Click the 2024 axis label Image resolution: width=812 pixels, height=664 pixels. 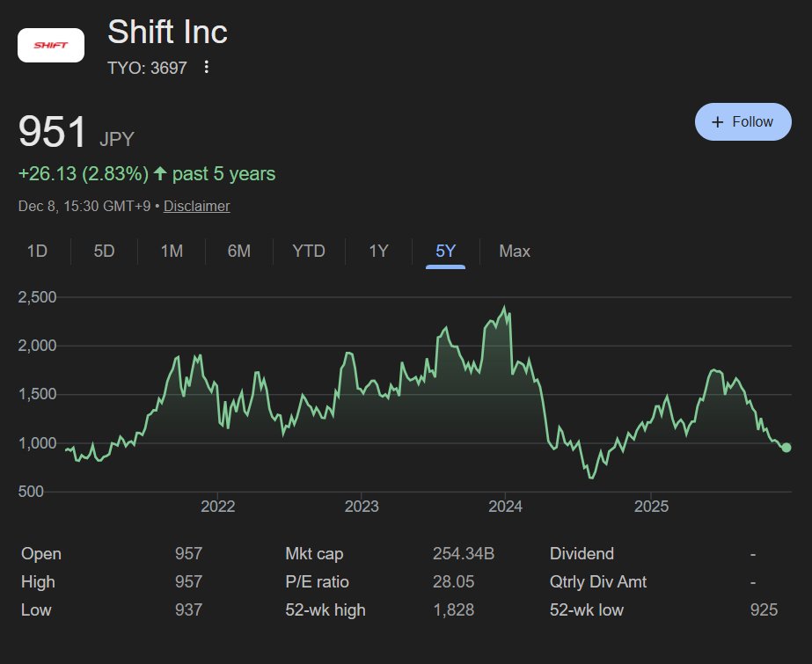pos(506,507)
